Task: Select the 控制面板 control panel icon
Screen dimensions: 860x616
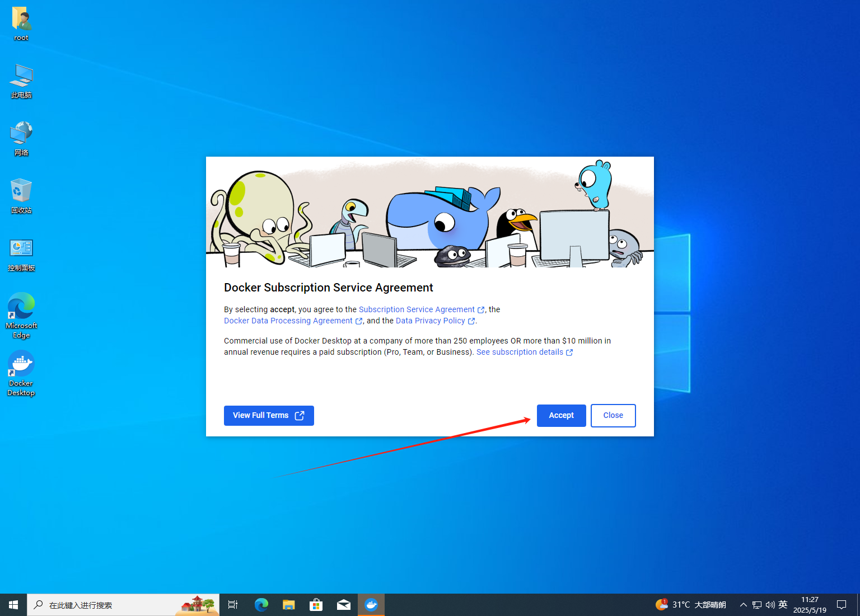Action: 21,255
